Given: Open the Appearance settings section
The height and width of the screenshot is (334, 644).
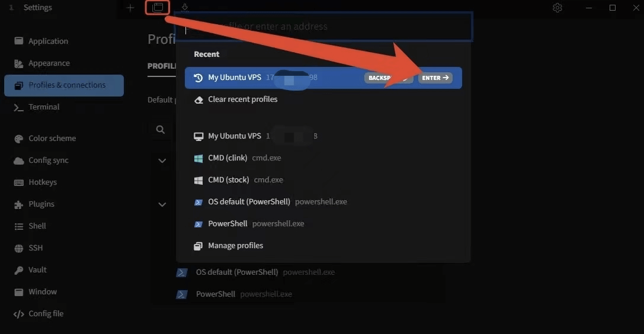Looking at the screenshot, I should tap(63, 63).
